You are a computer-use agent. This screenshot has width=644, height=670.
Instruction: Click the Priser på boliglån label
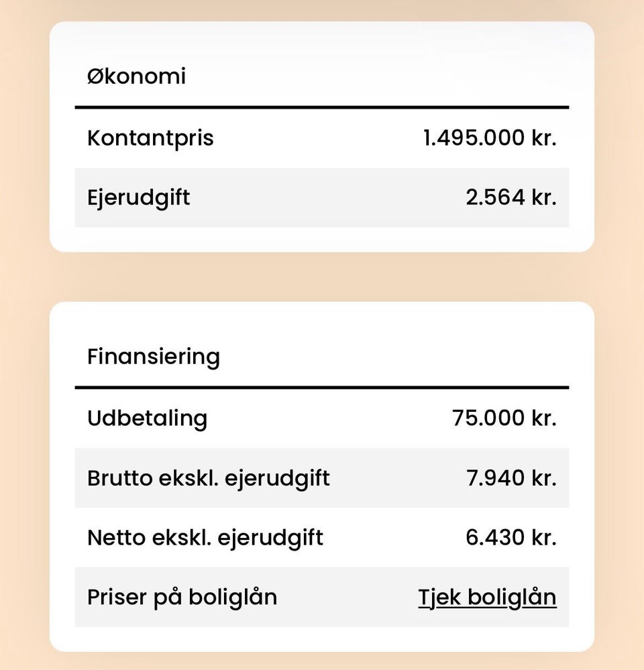pos(182,597)
